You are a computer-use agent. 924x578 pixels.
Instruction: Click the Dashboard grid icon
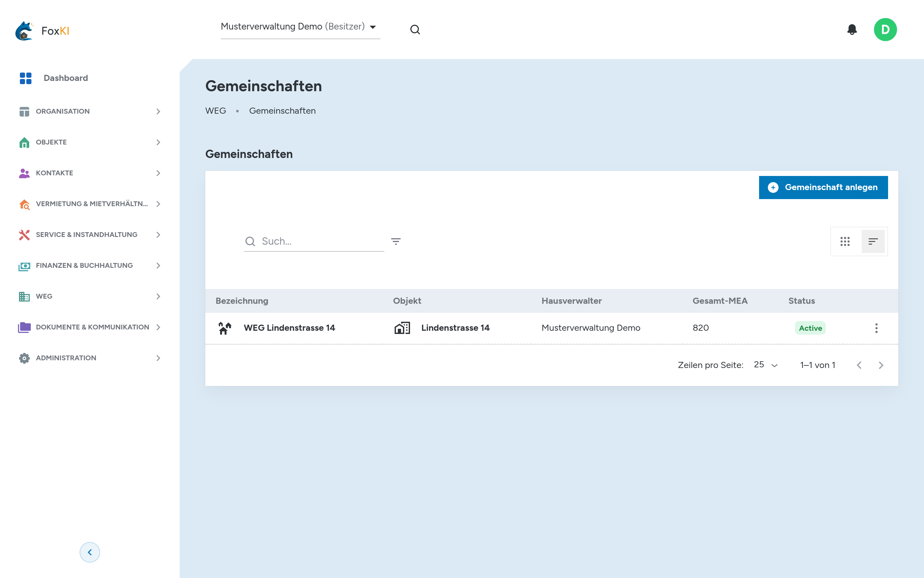pyautogui.click(x=26, y=78)
